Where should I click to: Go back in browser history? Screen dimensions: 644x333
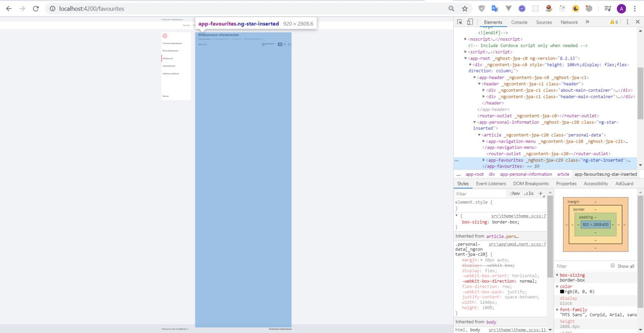[x=9, y=9]
